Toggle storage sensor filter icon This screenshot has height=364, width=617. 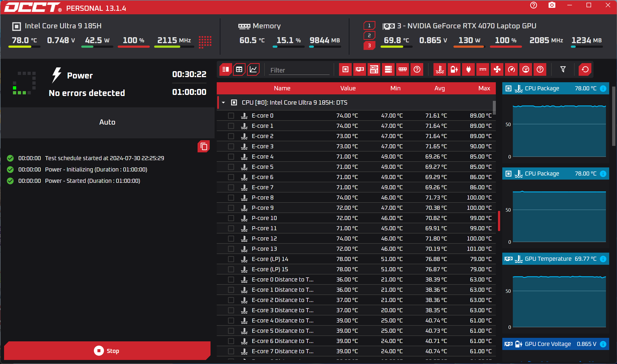click(388, 70)
